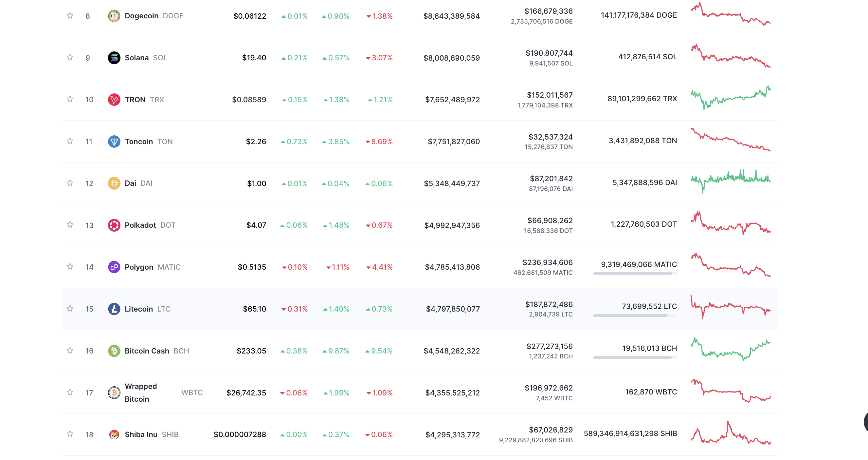868x460 pixels.
Task: Click the Shiba Inu coin logo
Action: [x=114, y=434]
